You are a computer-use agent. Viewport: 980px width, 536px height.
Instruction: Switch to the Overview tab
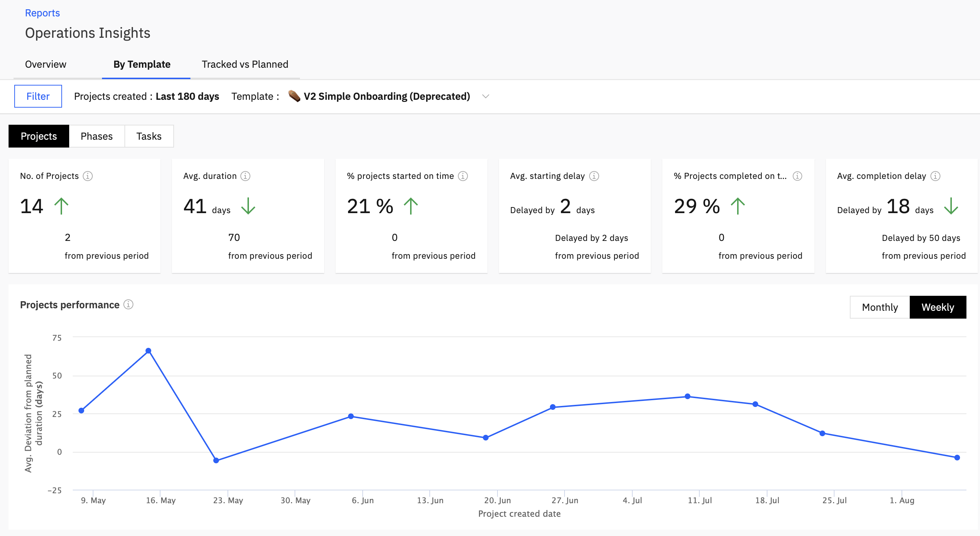click(x=46, y=64)
